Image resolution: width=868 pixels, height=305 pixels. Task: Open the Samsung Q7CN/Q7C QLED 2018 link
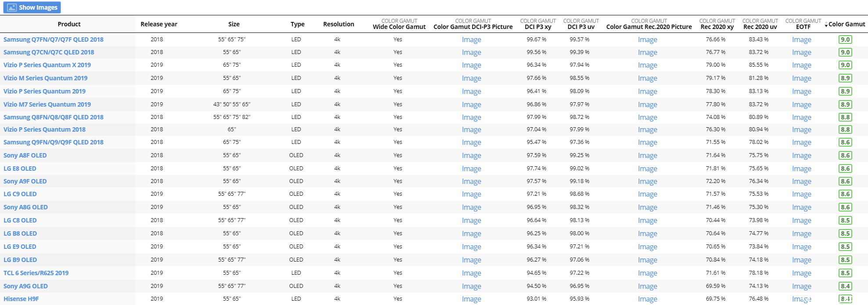click(x=49, y=52)
